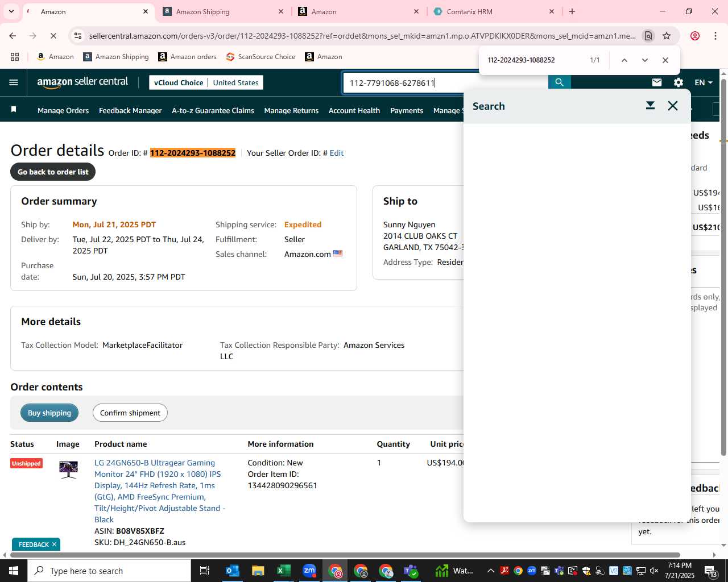This screenshot has width=728, height=582.
Task: Click the Amazon Seller Central logo
Action: coord(82,82)
